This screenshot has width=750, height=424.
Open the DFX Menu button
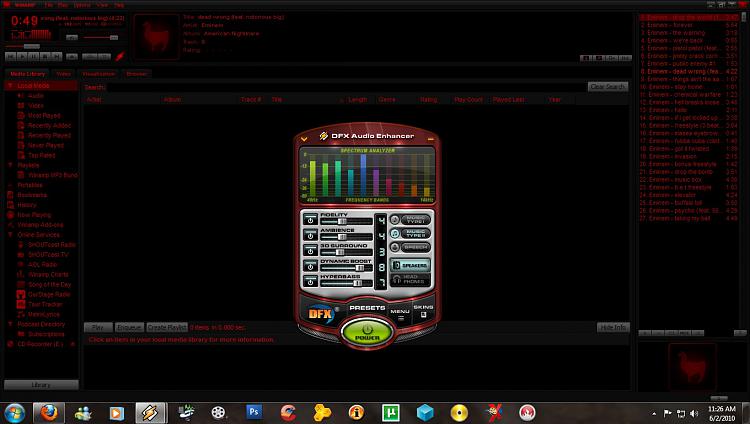400,313
